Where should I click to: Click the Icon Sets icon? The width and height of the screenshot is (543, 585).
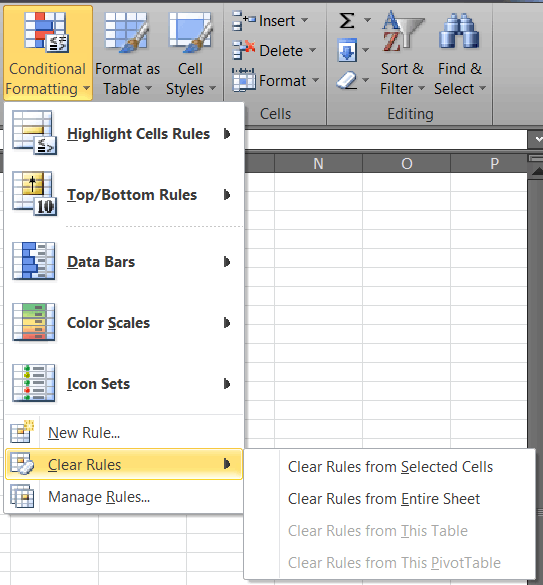(34, 383)
